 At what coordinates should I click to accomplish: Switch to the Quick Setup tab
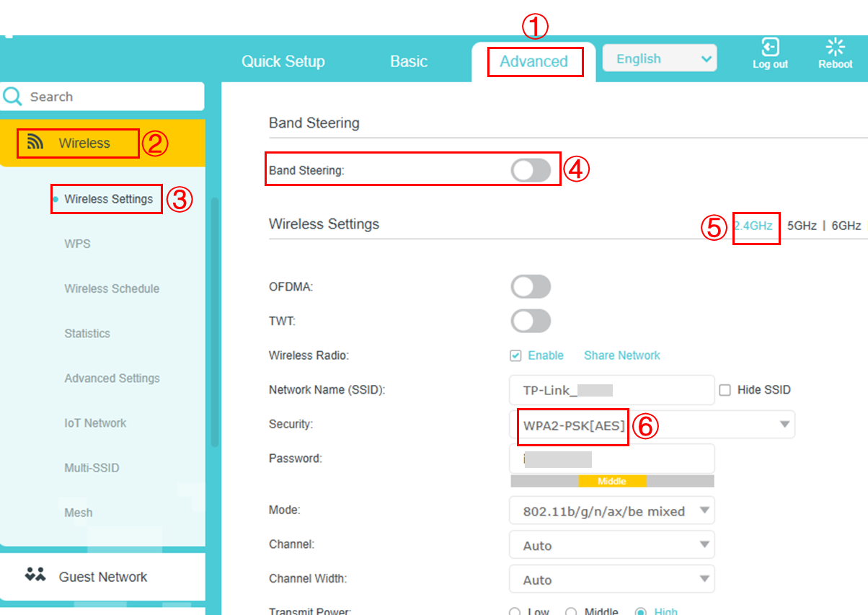(283, 61)
